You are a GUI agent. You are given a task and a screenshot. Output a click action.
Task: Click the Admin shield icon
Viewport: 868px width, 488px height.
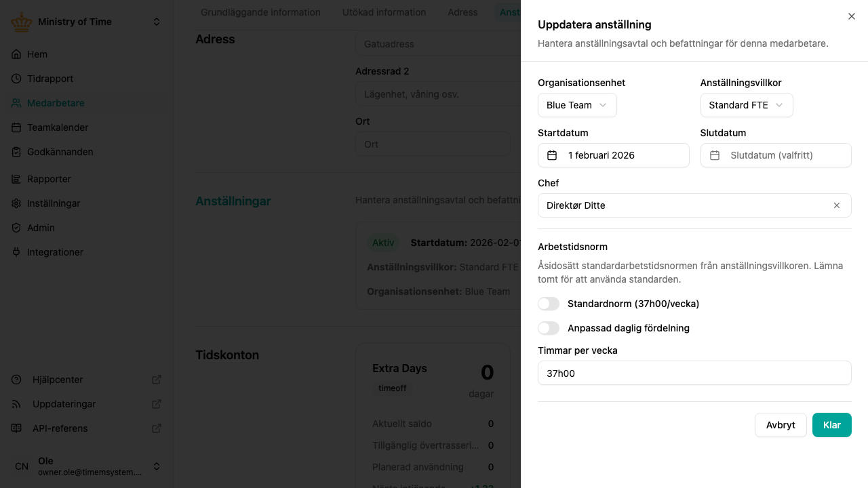coord(16,228)
